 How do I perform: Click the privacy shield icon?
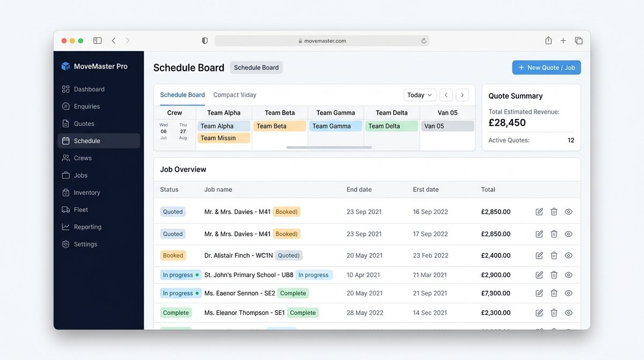pyautogui.click(x=204, y=40)
